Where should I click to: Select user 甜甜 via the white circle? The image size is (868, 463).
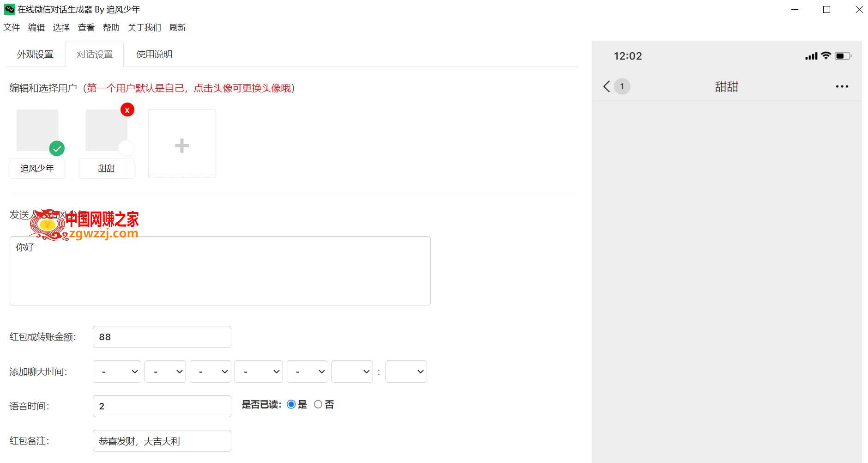[126, 148]
